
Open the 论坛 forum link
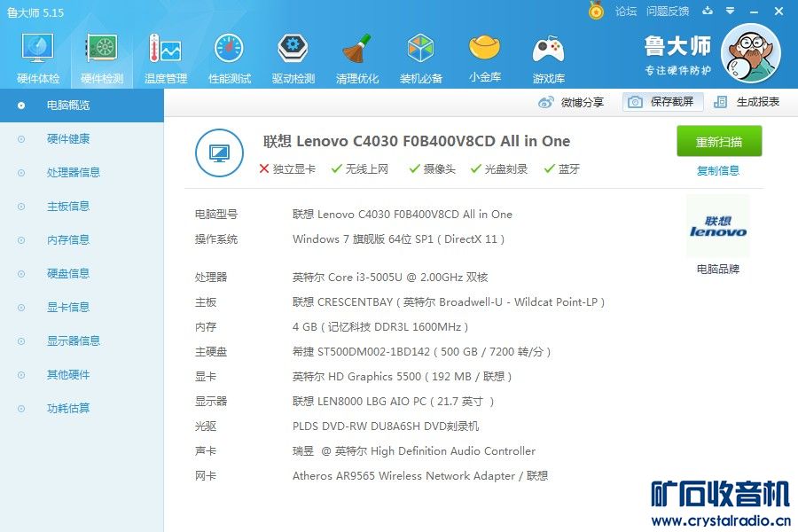pos(625,12)
